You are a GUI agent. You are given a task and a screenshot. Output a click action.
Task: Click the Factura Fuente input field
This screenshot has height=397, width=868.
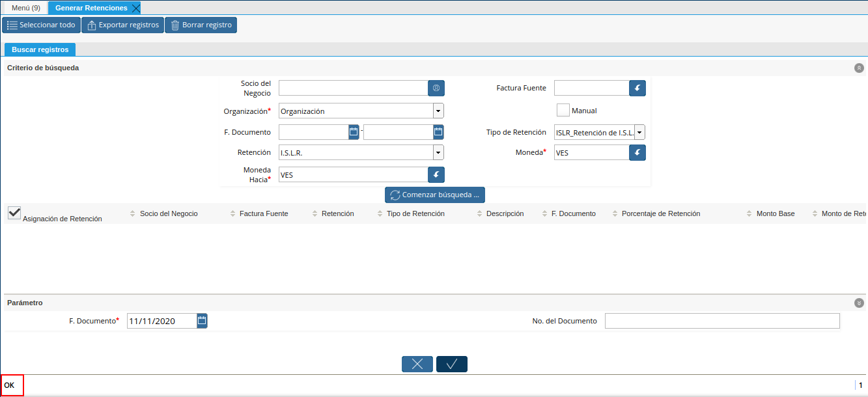click(591, 88)
